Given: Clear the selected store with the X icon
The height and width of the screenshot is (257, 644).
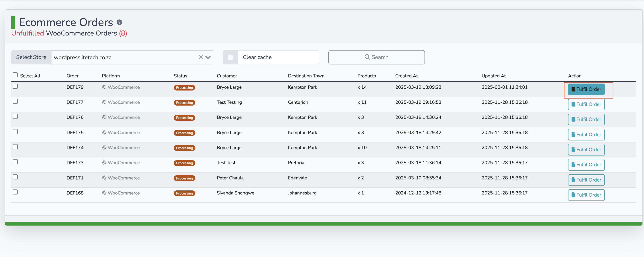Looking at the screenshot, I should click(x=201, y=57).
